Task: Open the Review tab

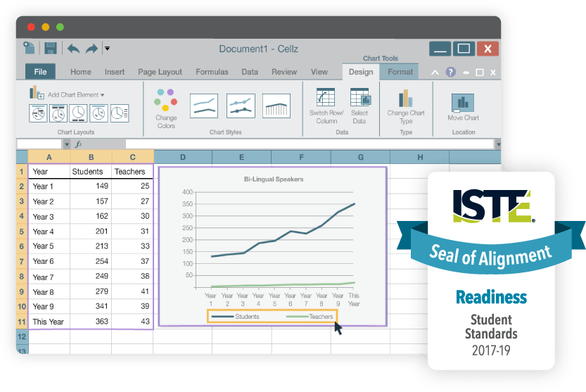Action: 284,72
